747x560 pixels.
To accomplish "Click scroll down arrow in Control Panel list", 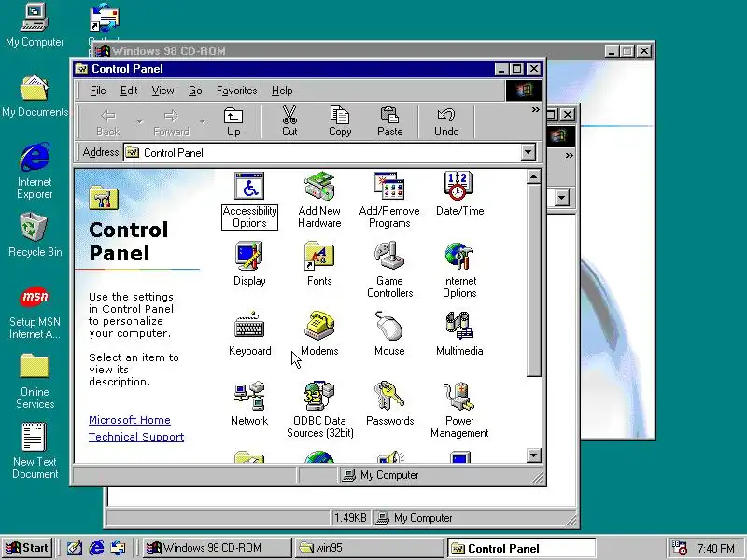I will coord(533,455).
